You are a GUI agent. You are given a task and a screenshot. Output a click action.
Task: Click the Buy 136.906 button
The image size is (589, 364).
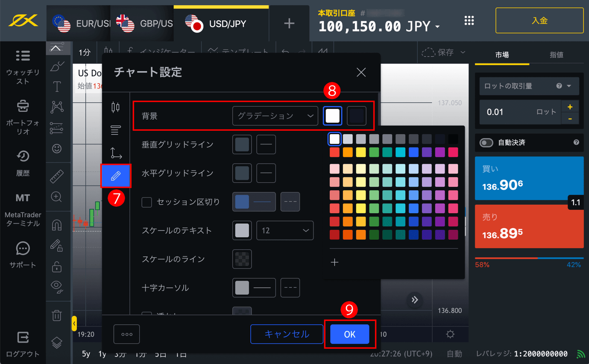pos(529,178)
